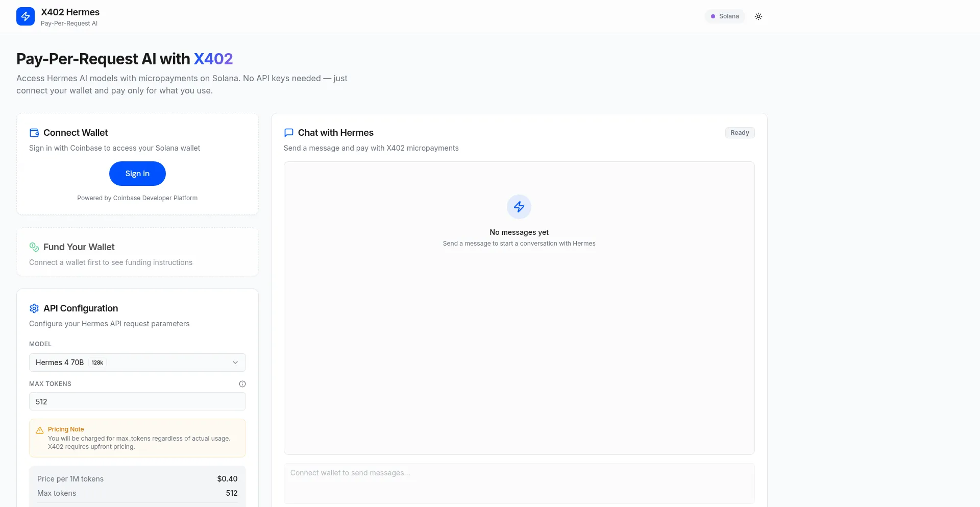Click the Chat with Hermes speech bubble icon
This screenshot has height=507, width=980.
tap(289, 133)
